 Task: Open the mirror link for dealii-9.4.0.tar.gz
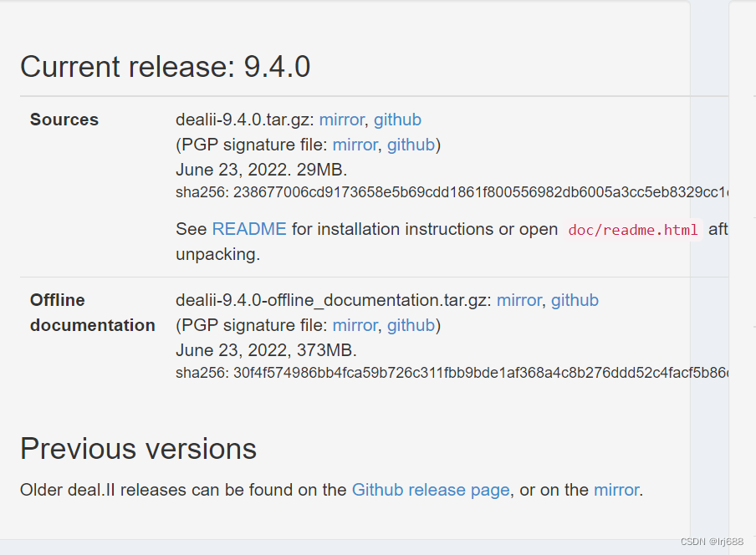pos(341,120)
